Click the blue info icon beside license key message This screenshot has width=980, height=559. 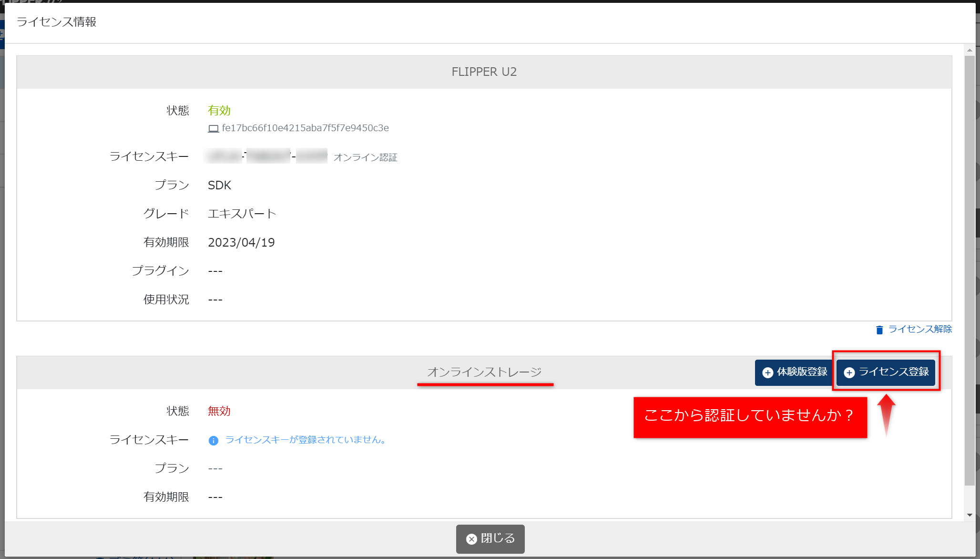pos(213,440)
